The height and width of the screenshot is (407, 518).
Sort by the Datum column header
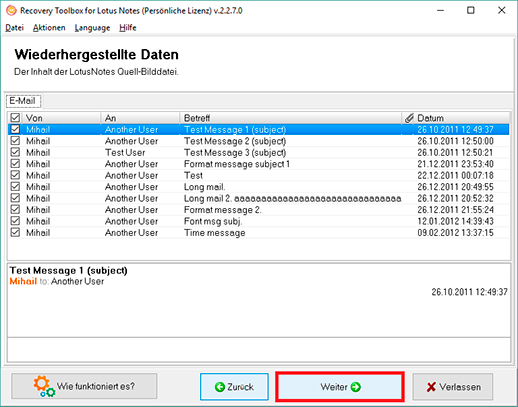coord(462,118)
